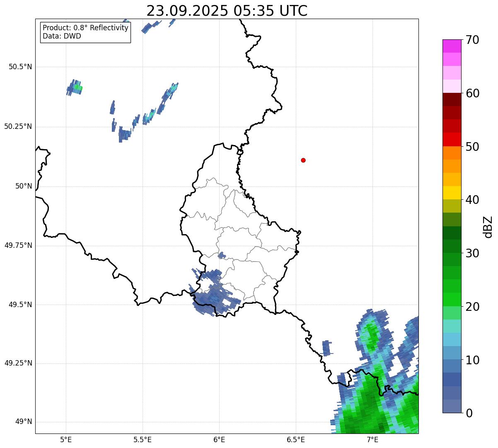Click the 49.75°N latitude label
The image size is (498, 448).
click(18, 245)
